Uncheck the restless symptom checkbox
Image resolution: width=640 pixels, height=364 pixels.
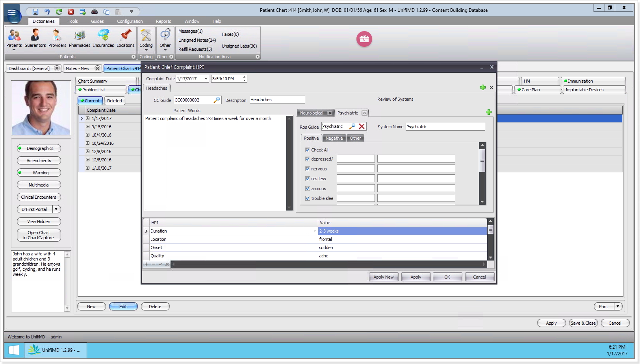pyautogui.click(x=308, y=179)
